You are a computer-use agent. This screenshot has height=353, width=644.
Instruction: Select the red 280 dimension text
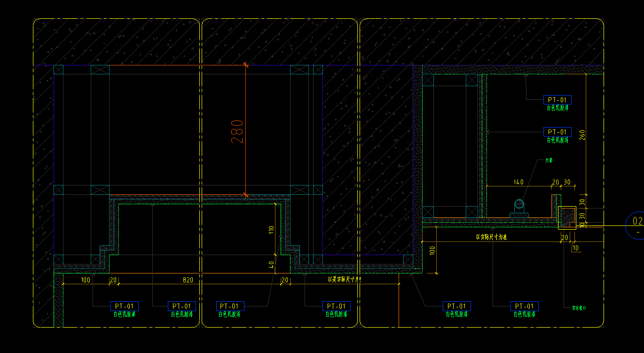point(237,131)
